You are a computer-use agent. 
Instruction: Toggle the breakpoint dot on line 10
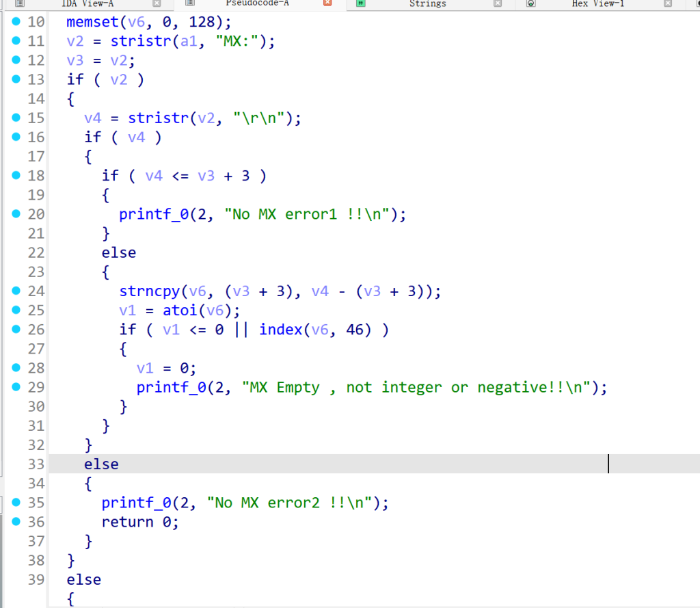point(16,22)
